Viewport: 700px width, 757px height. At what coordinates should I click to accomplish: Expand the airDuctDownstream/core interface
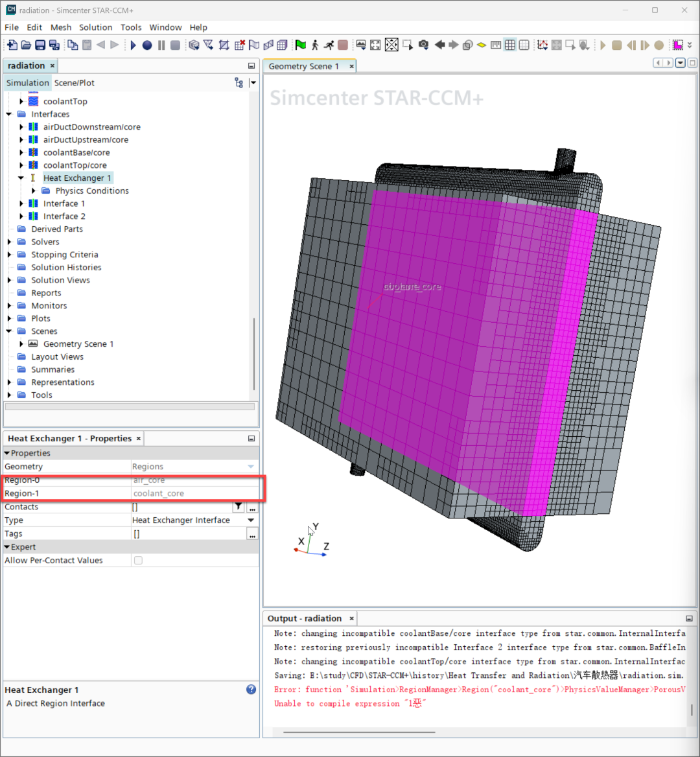pos(21,127)
